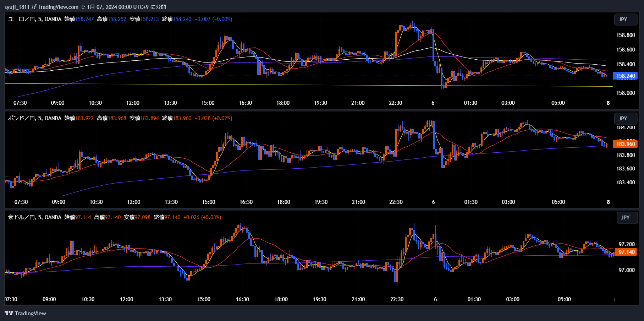Open the JPY currency selector on pound/yen chart
Screen dimensions: 644x321
[x=623, y=119]
